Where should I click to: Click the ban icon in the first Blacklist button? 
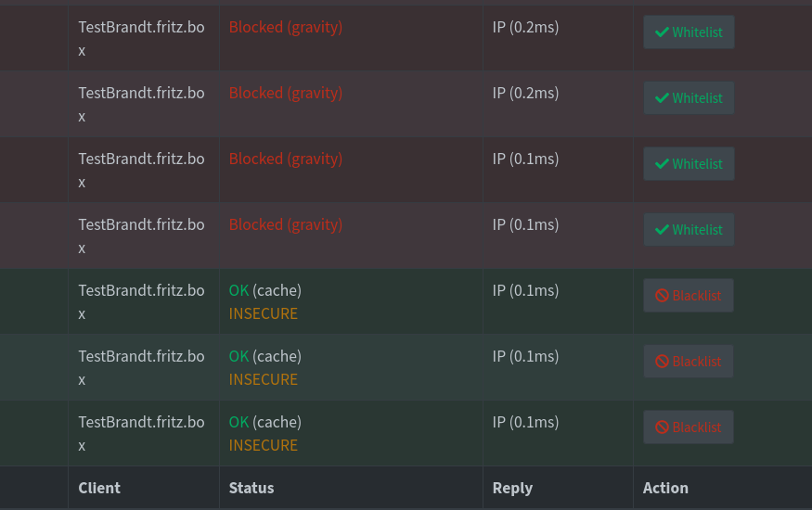pyautogui.click(x=662, y=296)
